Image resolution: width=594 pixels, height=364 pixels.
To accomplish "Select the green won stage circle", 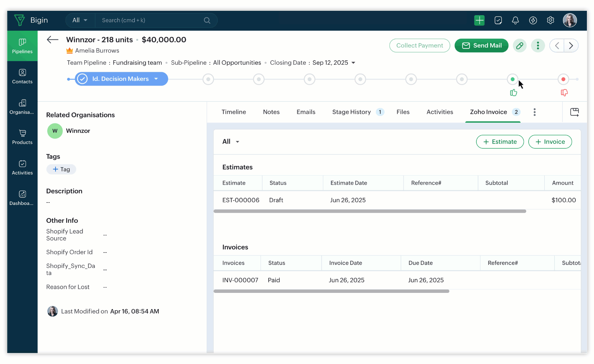I will tap(512, 79).
